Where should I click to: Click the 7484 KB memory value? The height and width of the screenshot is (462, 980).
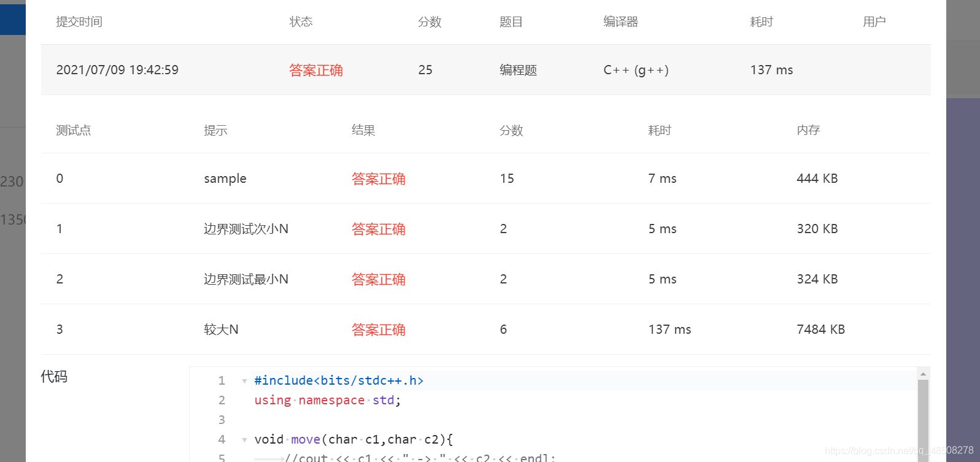tap(821, 329)
